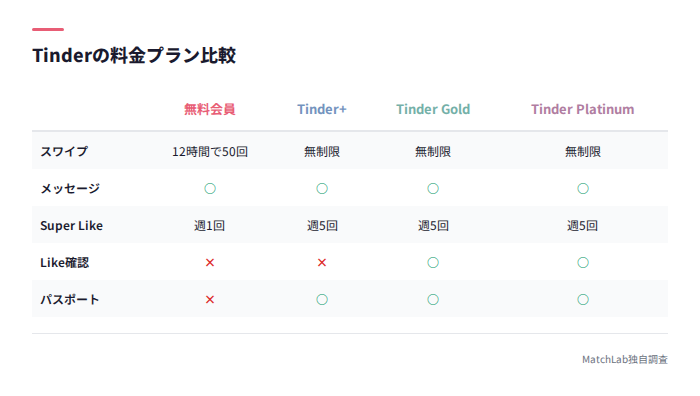700x396 pixels.
Task: Select the Tinder Gold column header
Action: (433, 109)
